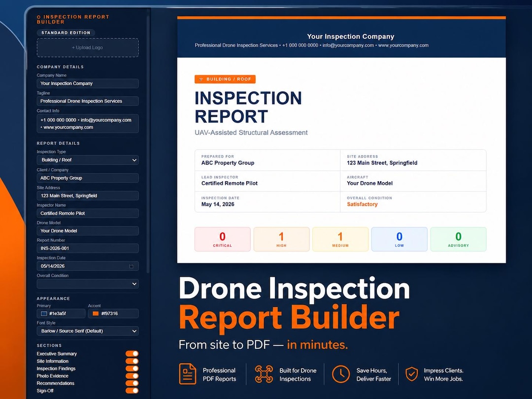Open the Overall Condition dropdown
The image size is (532, 399).
pos(88,284)
